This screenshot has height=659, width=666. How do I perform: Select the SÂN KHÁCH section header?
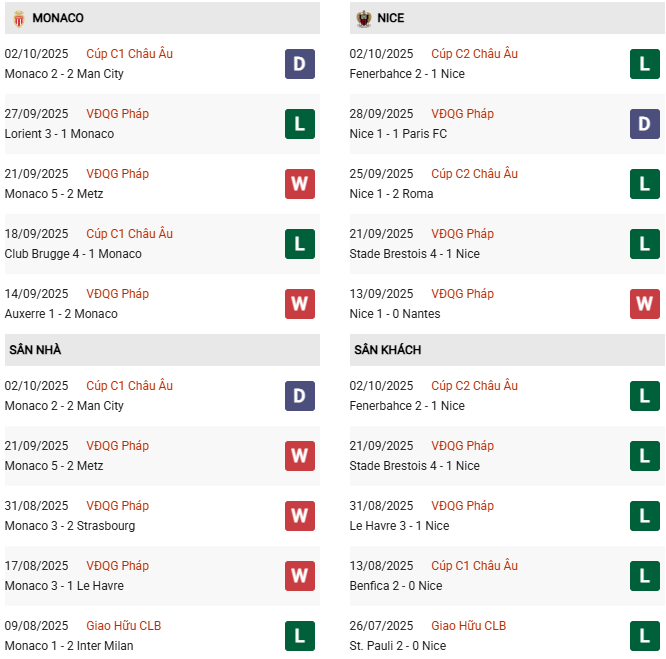coord(387,350)
